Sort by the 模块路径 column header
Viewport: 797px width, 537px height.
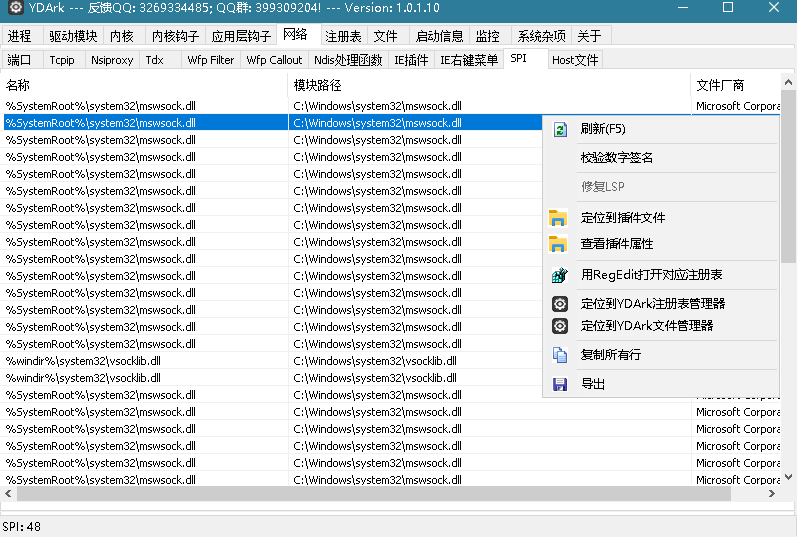coord(489,85)
